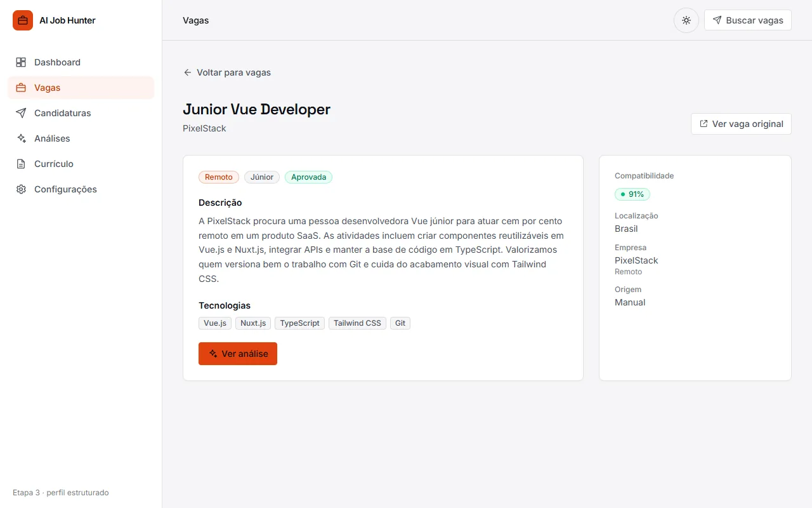Click the Configurações gear icon
812x508 pixels.
coord(21,189)
